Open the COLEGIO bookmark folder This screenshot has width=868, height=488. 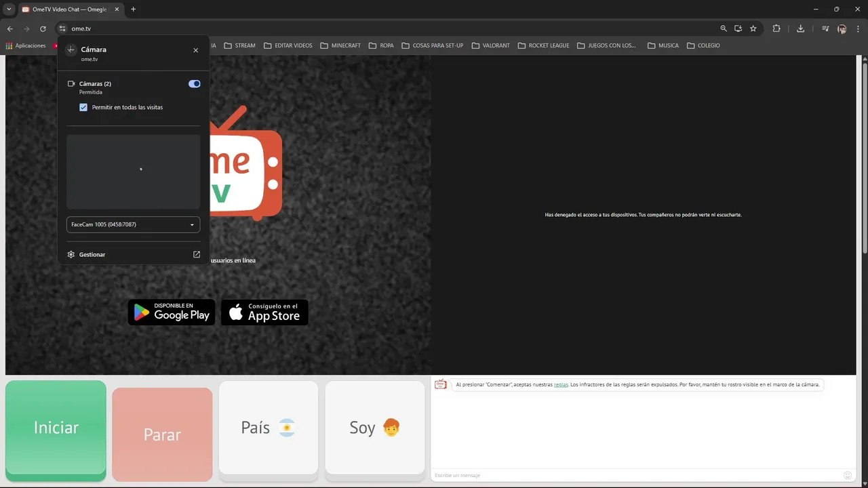point(704,45)
